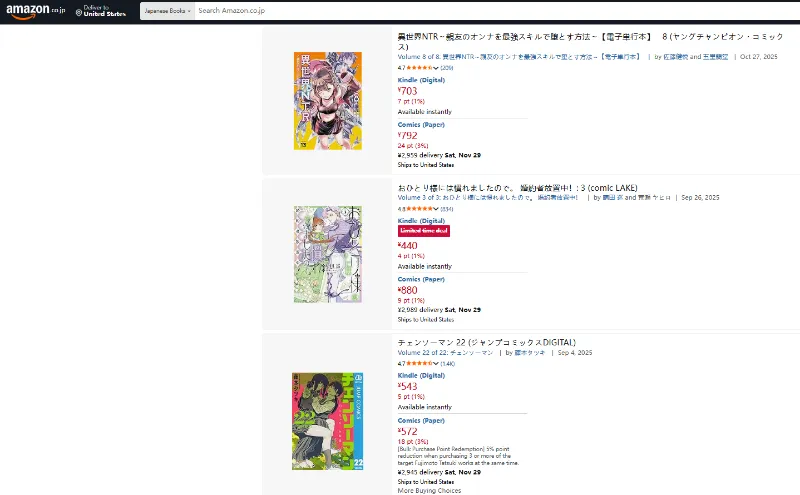This screenshot has height=495, width=800.
Task: Select the first book's Comics (Paper) format link
Action: click(421, 125)
